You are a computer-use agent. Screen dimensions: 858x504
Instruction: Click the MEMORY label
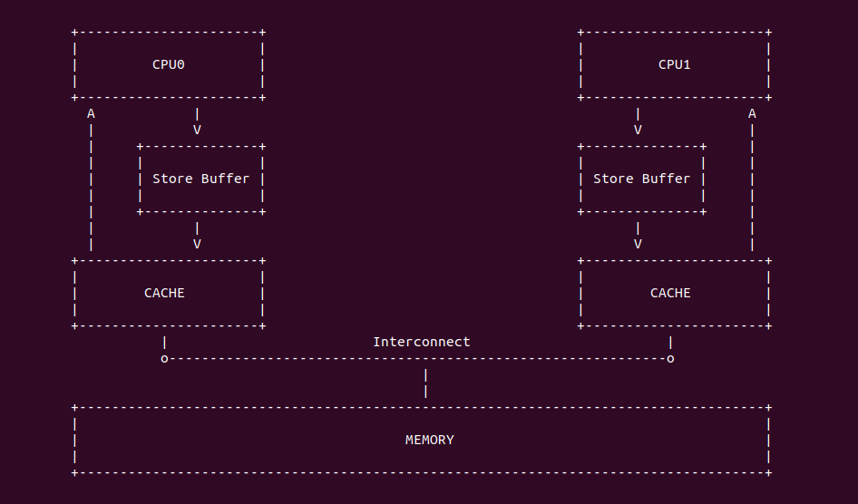[429, 440]
